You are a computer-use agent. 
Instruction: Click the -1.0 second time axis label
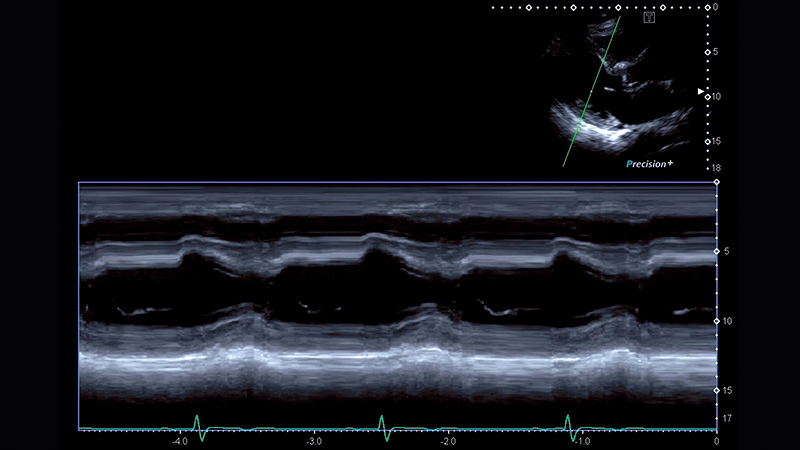(581, 441)
